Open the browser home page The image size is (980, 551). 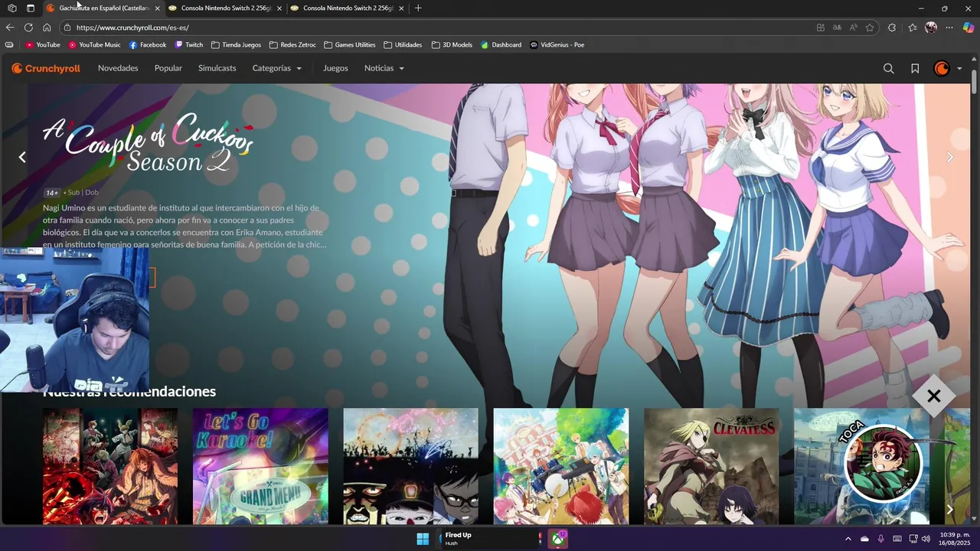(47, 28)
